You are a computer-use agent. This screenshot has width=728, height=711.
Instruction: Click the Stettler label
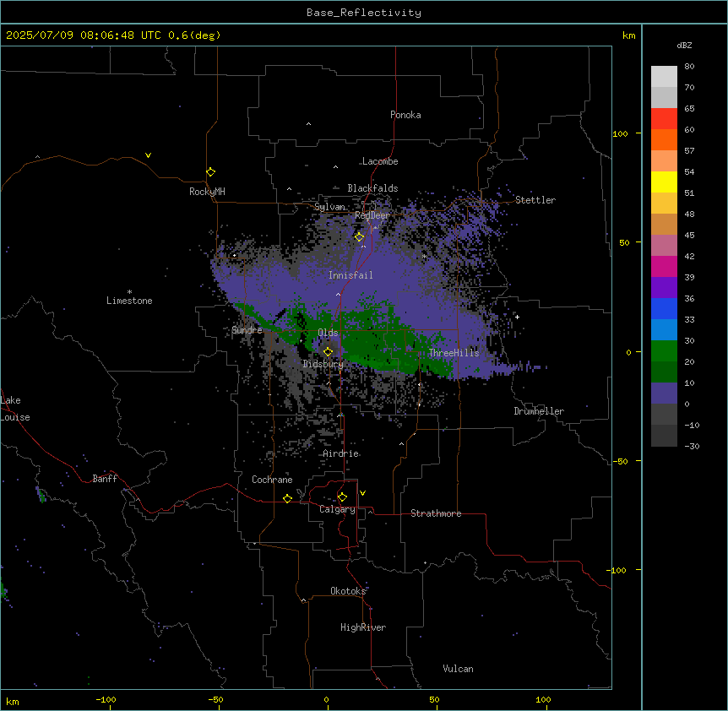[535, 200]
